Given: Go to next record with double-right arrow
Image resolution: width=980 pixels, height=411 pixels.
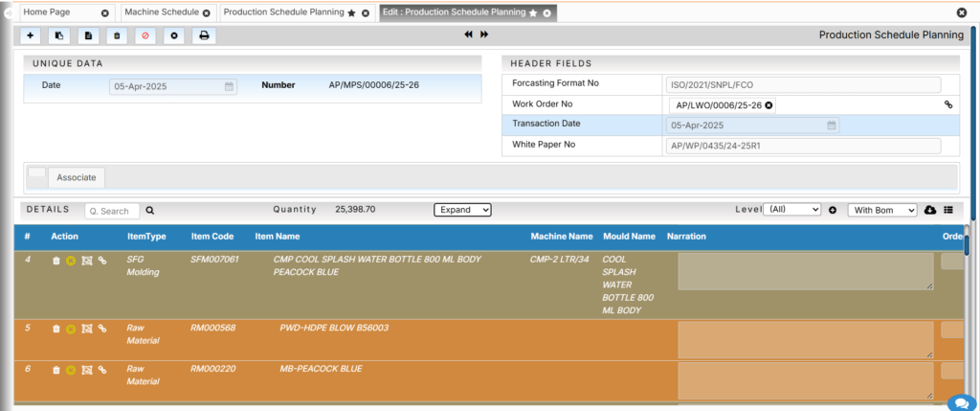Looking at the screenshot, I should tap(483, 35).
